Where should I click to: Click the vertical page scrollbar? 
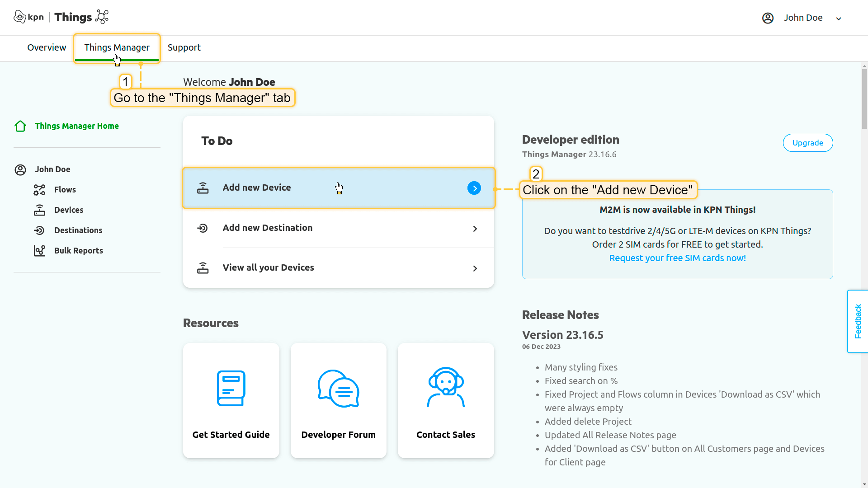(x=864, y=99)
